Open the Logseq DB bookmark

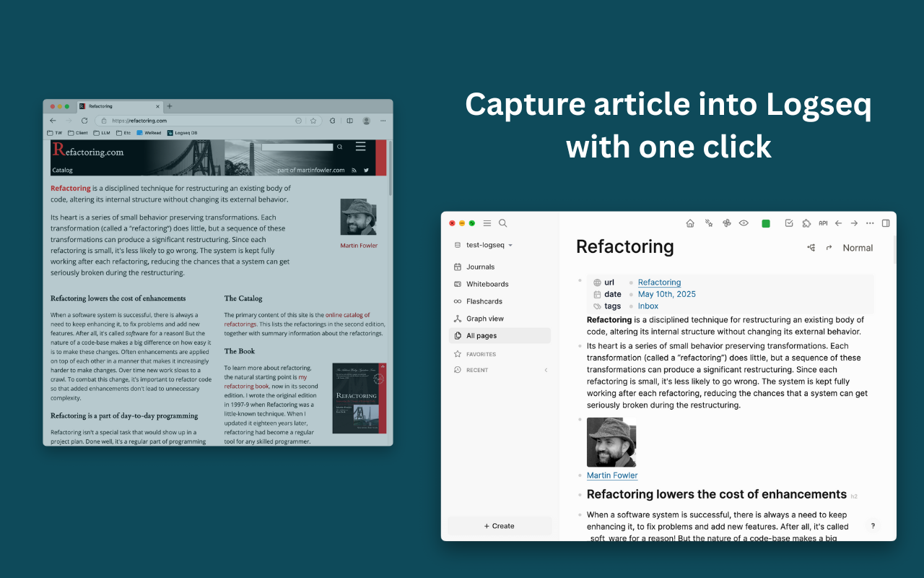[183, 133]
